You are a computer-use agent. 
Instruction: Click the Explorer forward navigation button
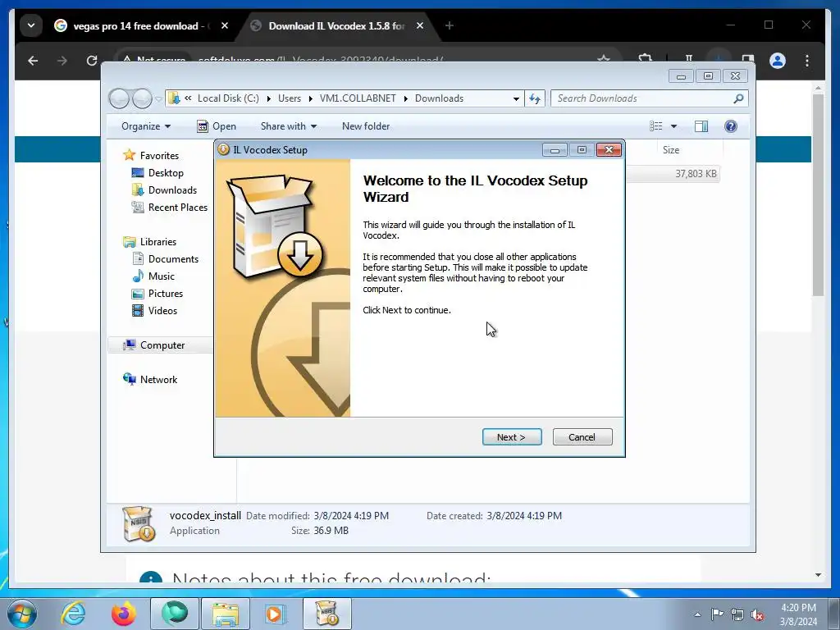point(142,98)
